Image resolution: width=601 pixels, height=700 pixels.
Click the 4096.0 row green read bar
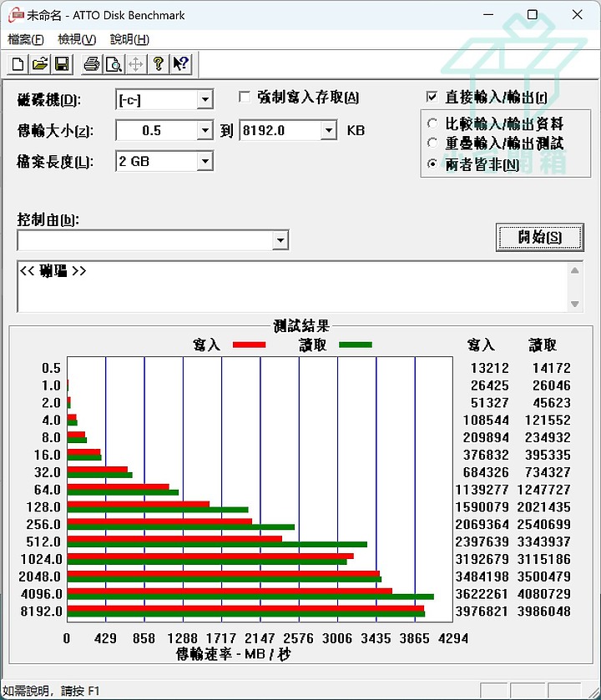(250, 597)
